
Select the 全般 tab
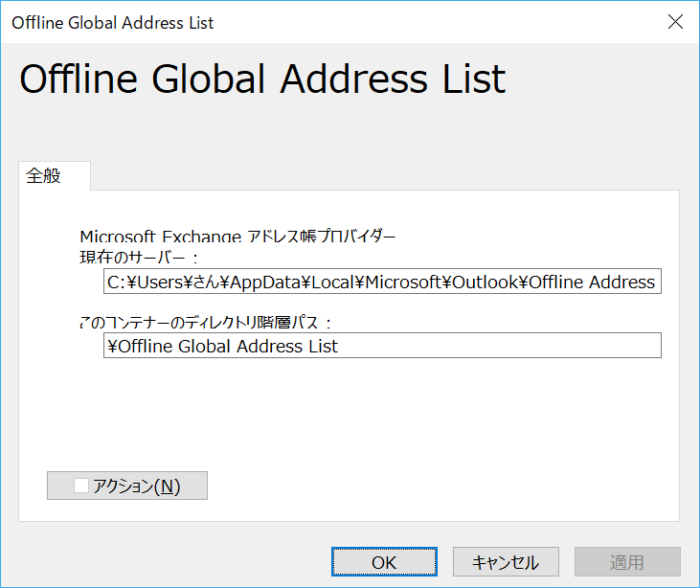54,176
